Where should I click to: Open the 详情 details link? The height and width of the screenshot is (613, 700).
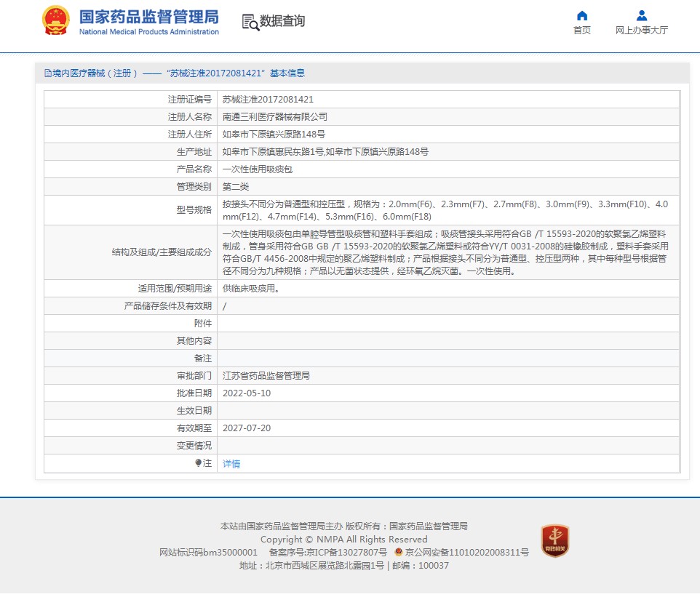(231, 463)
